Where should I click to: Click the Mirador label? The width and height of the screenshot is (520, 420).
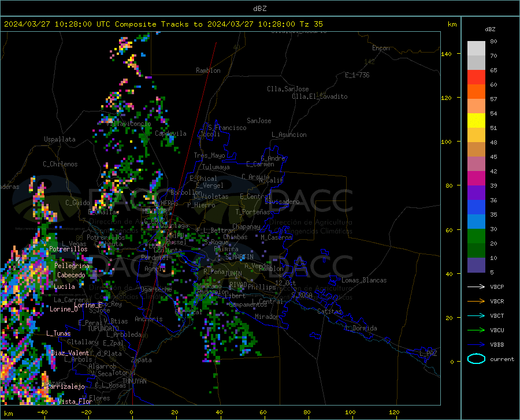tap(266, 317)
